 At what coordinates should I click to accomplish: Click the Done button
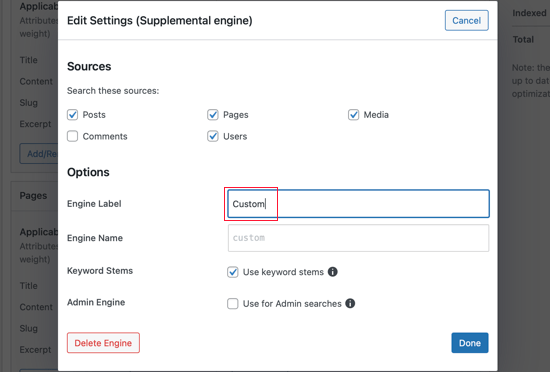pyautogui.click(x=470, y=343)
